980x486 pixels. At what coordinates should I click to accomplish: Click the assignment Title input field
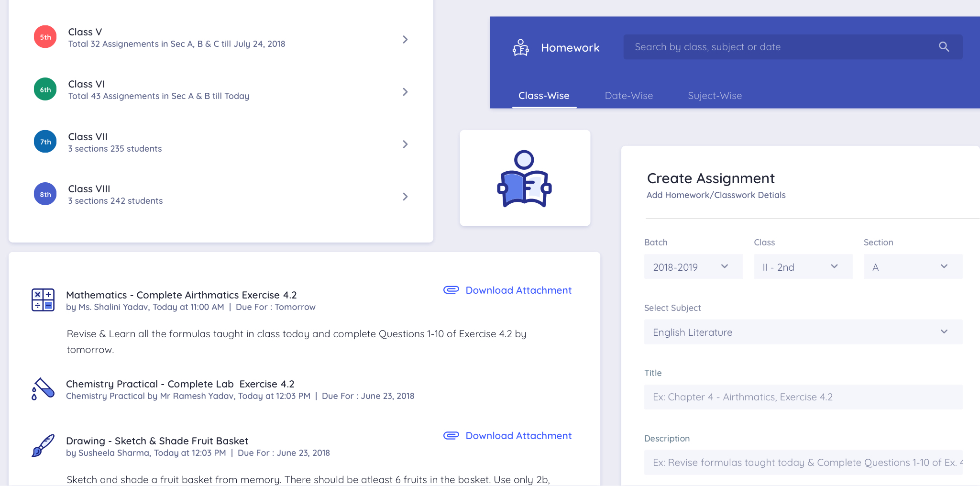pos(803,397)
